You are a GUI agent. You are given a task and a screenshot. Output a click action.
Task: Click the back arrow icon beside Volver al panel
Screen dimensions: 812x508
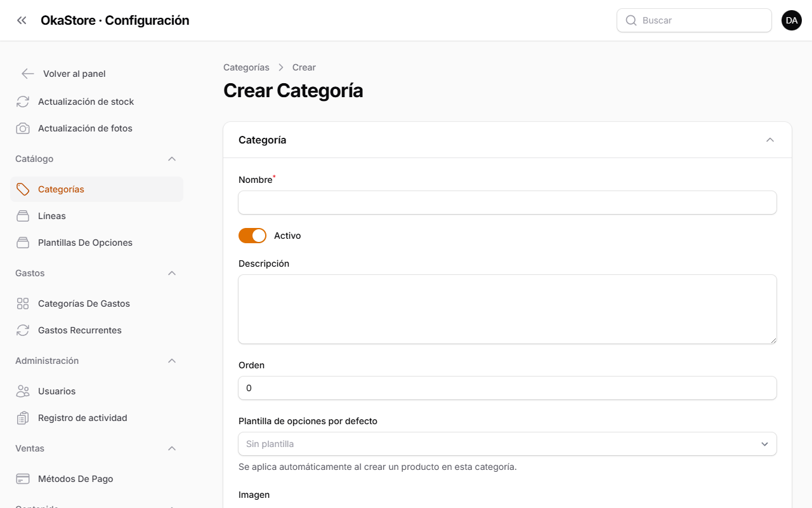(x=27, y=74)
